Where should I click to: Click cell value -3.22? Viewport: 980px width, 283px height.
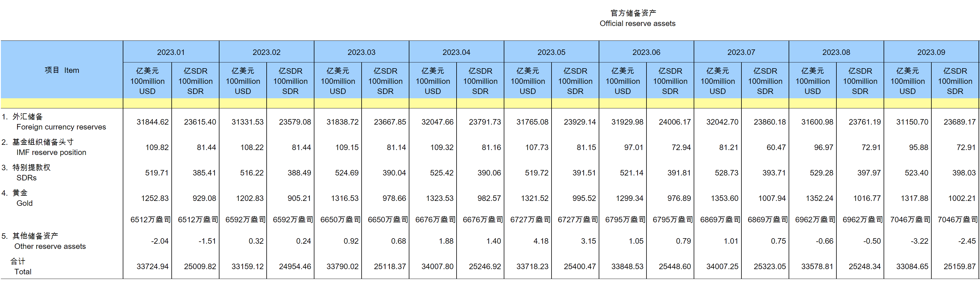[919, 241]
